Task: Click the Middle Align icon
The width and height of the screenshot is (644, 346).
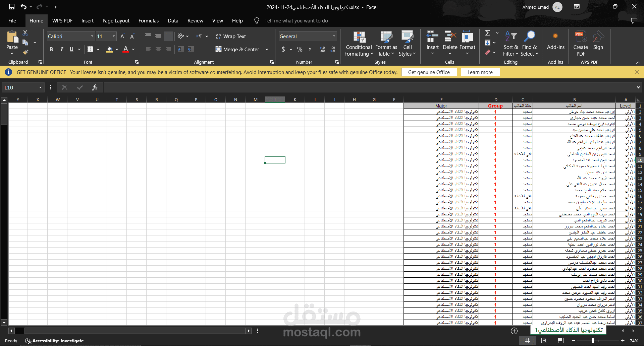Action: click(x=158, y=36)
